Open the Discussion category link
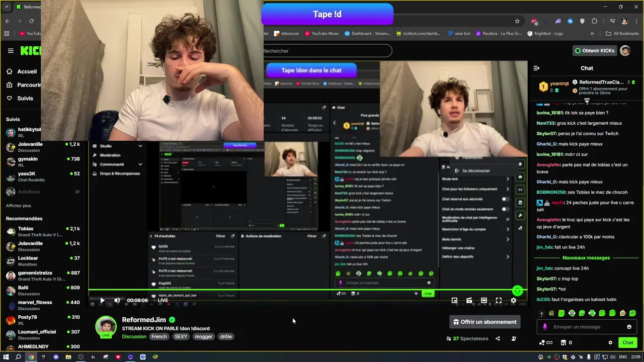 coord(134,337)
